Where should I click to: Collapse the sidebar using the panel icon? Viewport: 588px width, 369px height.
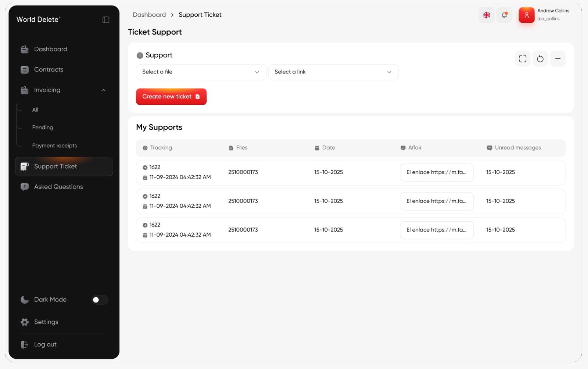(x=106, y=20)
